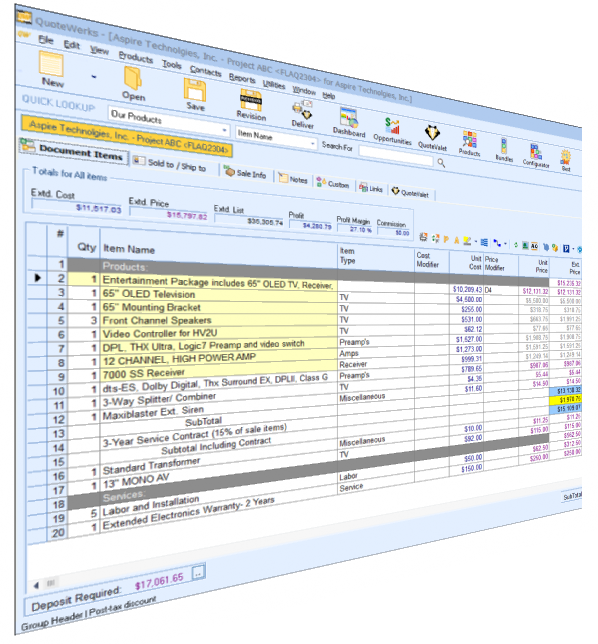Expand the Our Products lookup dropdown
The width and height of the screenshot is (598, 644).
[x=224, y=131]
